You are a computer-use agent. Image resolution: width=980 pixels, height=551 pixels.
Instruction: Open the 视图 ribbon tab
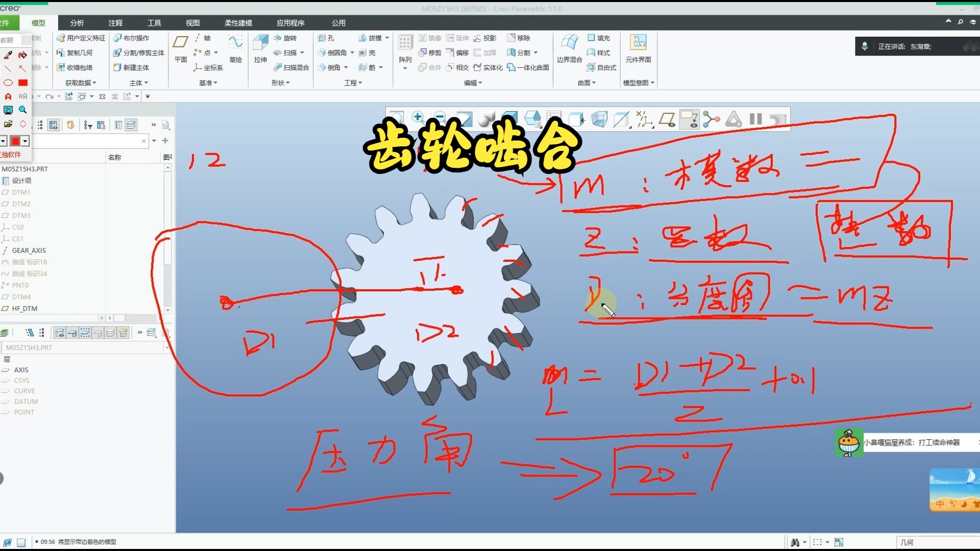[193, 23]
